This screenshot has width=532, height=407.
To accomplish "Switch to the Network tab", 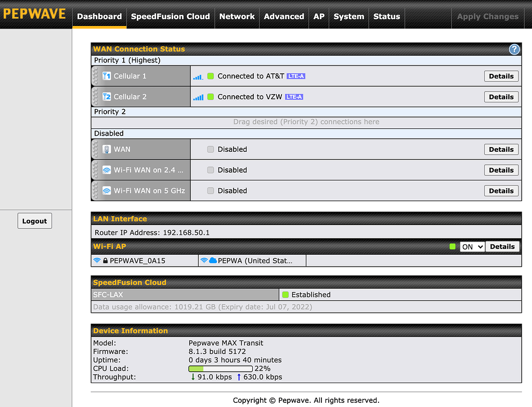I will (237, 16).
